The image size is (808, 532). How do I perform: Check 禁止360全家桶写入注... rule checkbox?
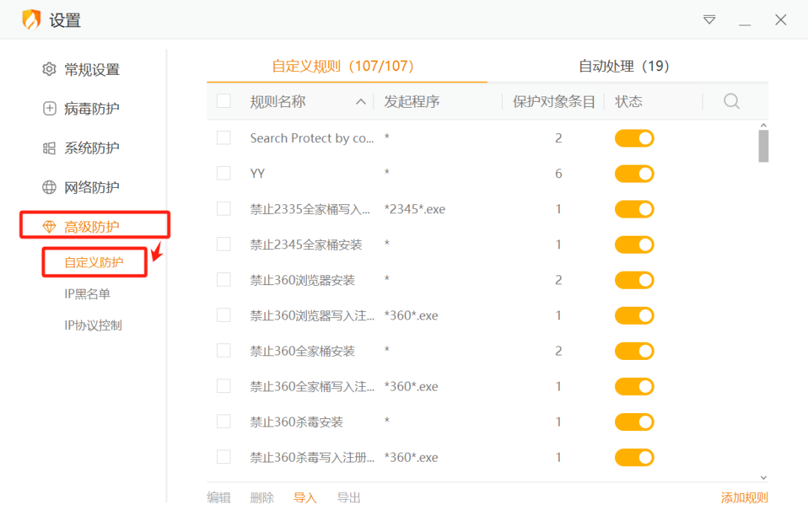click(224, 386)
